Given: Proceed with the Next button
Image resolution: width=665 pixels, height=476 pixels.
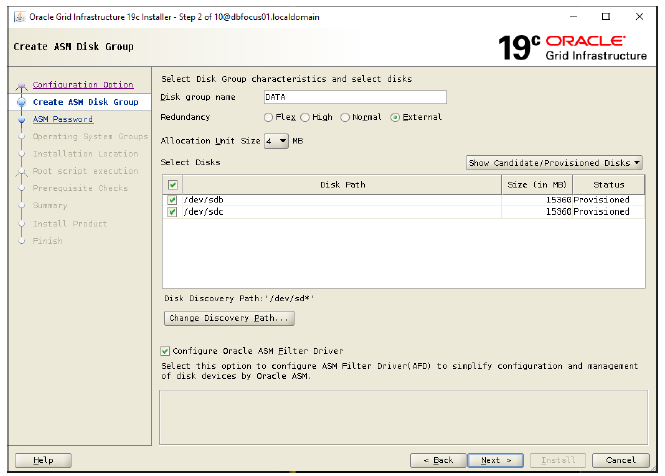Looking at the screenshot, I should click(496, 460).
